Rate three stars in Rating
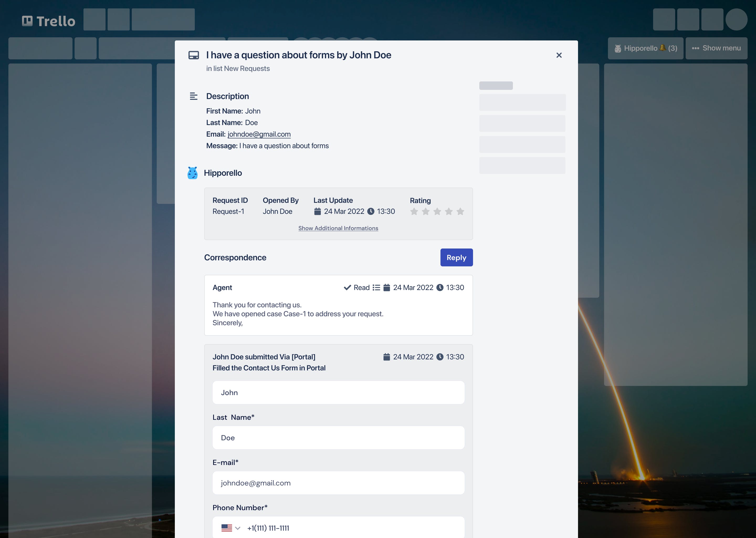This screenshot has height=538, width=756. coord(437,211)
